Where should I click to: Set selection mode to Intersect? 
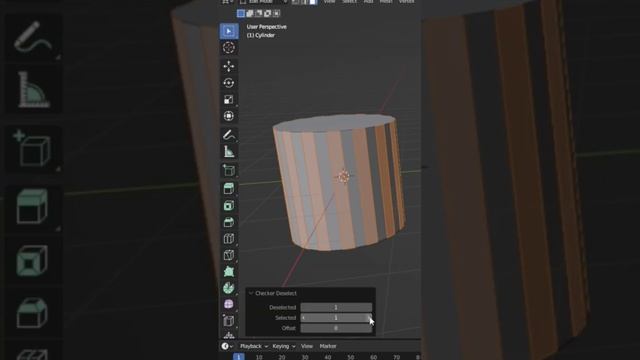(x=276, y=13)
